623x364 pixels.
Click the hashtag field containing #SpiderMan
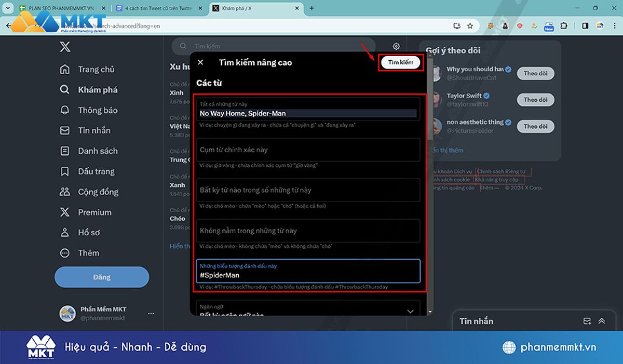[308, 271]
